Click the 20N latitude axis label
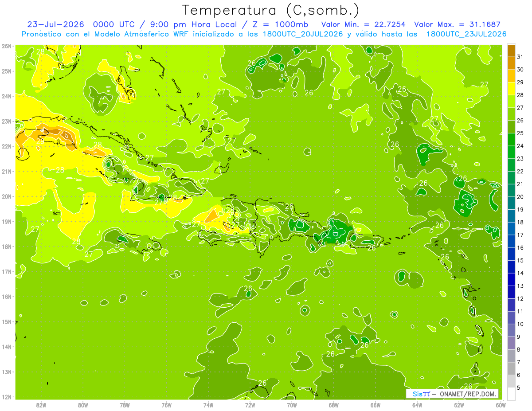The height and width of the screenshot is (411, 532). point(7,196)
